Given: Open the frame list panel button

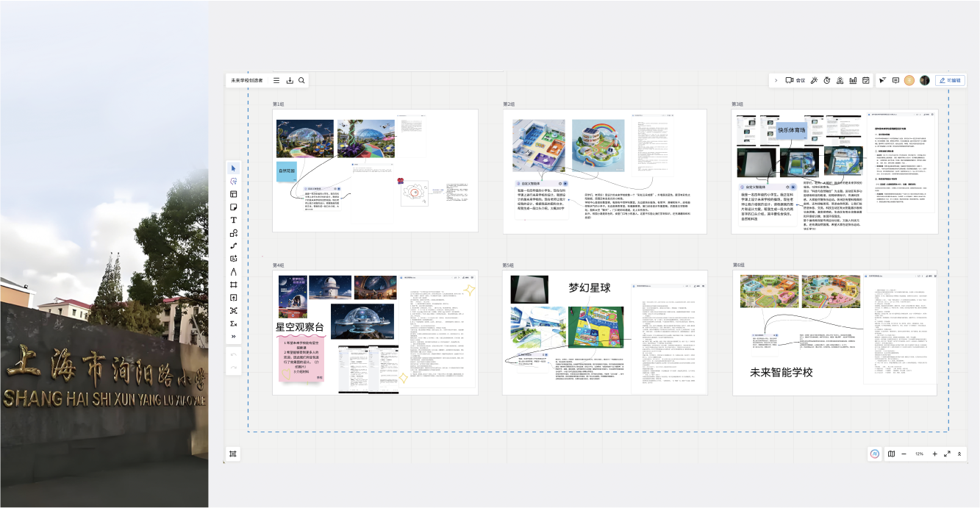Looking at the screenshot, I should point(233,454).
